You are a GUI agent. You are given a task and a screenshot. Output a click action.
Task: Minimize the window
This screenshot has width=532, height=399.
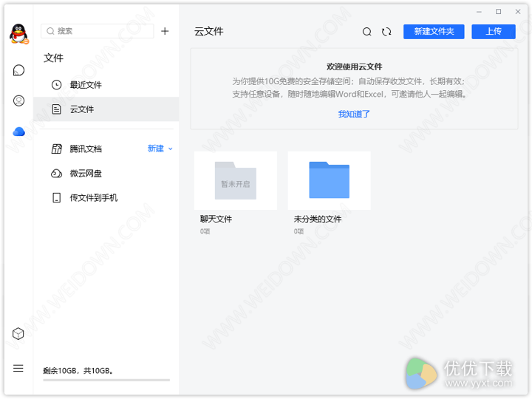(479, 12)
